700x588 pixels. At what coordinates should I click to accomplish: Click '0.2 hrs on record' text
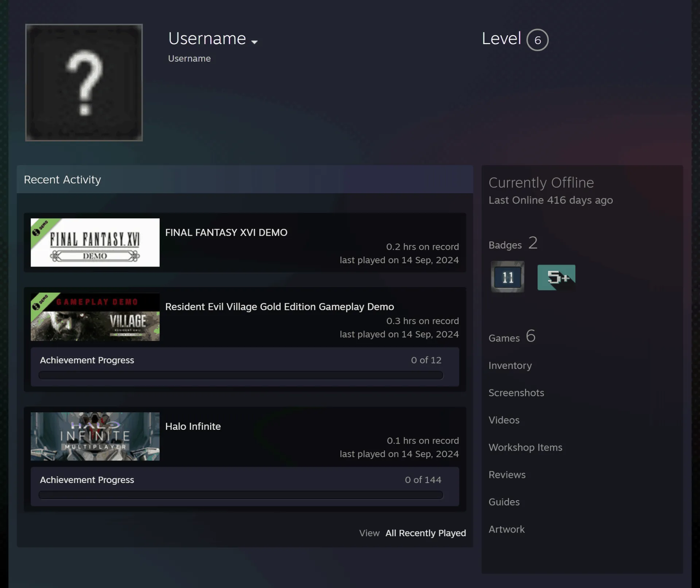click(x=422, y=247)
